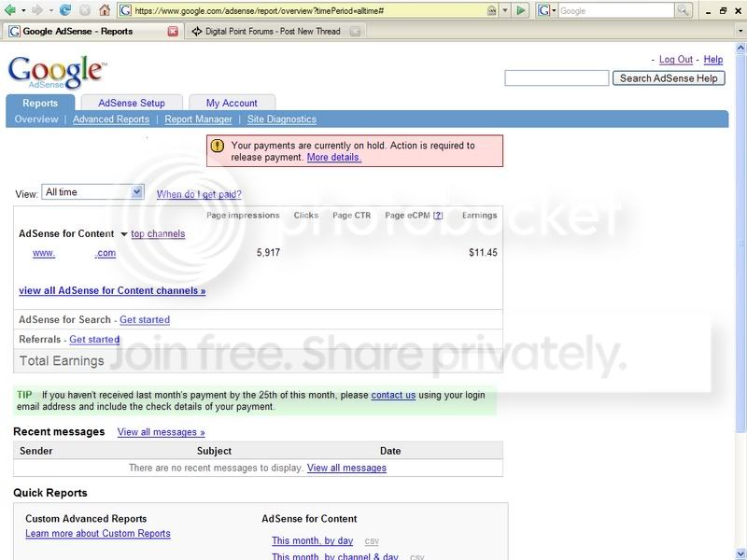Viewport: 747px width, 560px height.
Task: Click the Page eCPM help [?] link
Action: (x=438, y=216)
